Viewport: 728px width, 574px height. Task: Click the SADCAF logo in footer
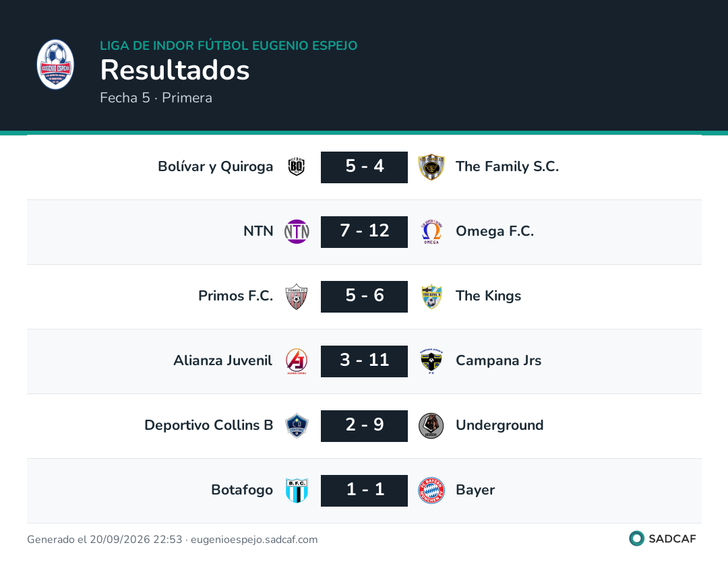click(x=663, y=538)
